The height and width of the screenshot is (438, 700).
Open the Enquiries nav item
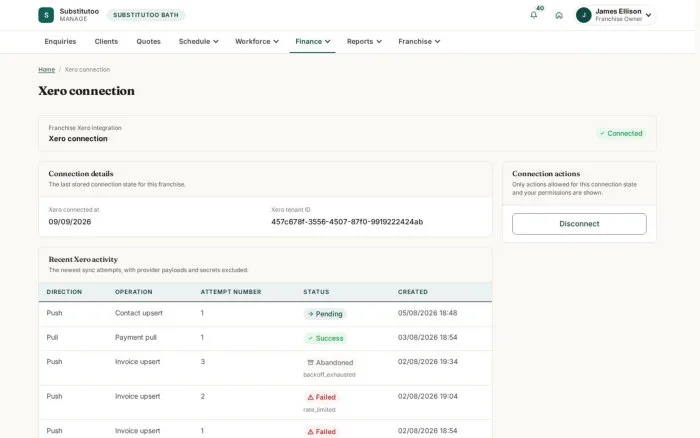coord(60,41)
